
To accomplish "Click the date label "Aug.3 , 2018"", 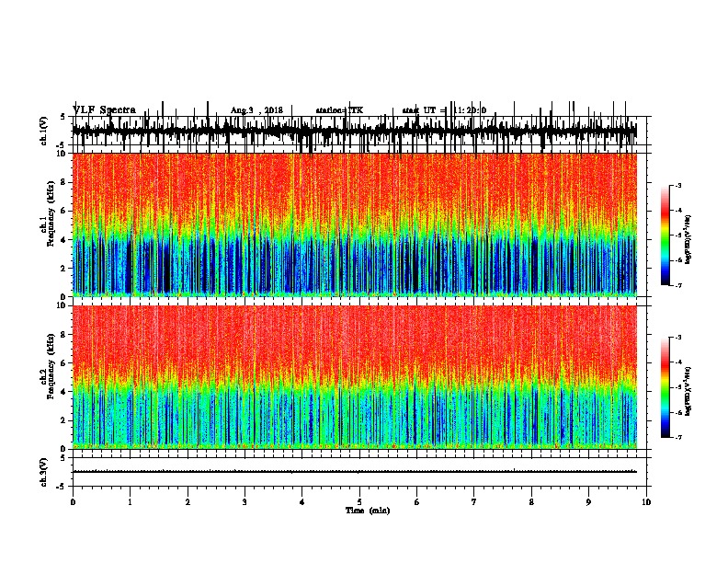I will pyautogui.click(x=256, y=110).
